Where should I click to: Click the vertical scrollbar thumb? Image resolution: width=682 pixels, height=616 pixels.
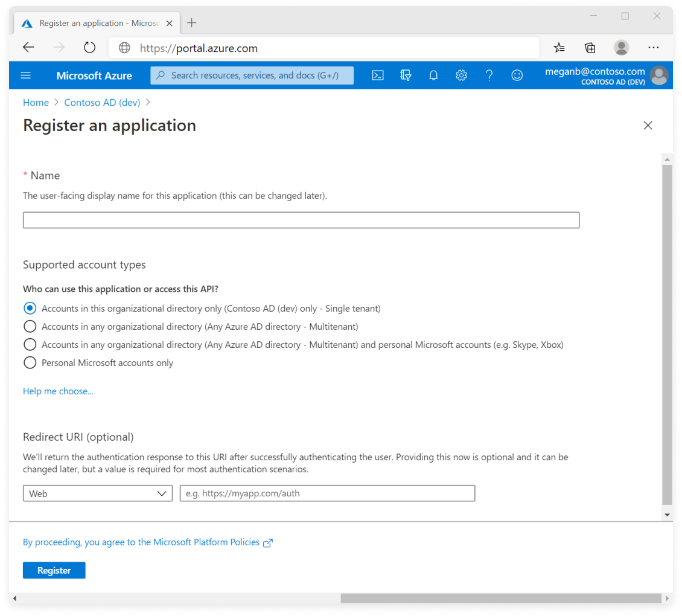click(667, 335)
